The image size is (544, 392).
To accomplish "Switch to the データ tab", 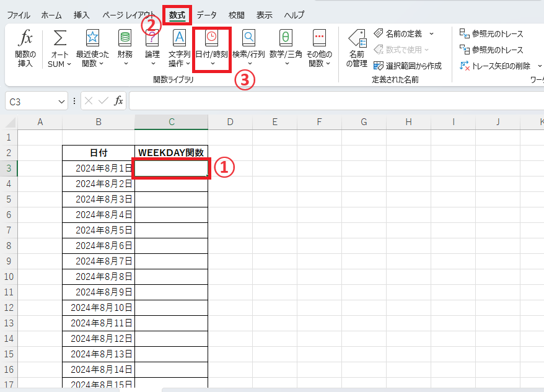I will (x=207, y=15).
